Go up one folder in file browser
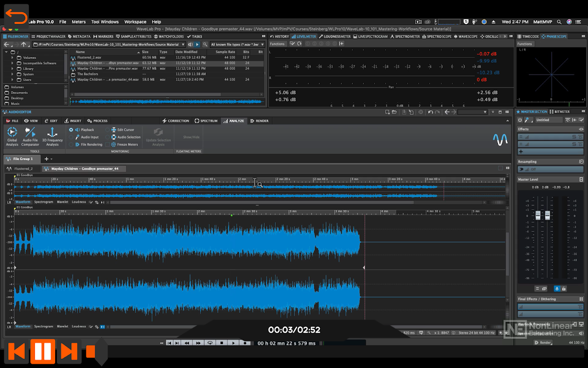 click(23, 45)
